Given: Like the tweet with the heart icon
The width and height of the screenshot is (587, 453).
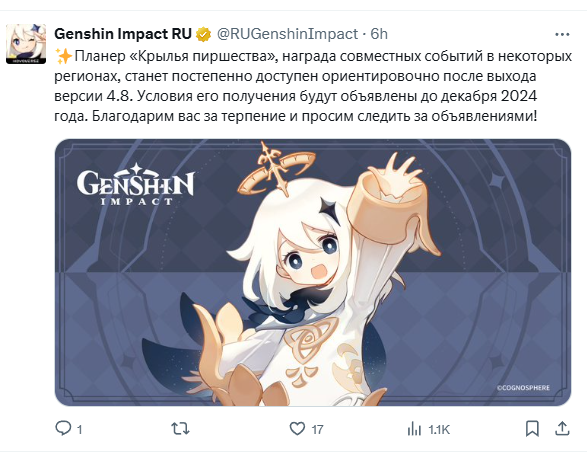Looking at the screenshot, I should point(297,428).
